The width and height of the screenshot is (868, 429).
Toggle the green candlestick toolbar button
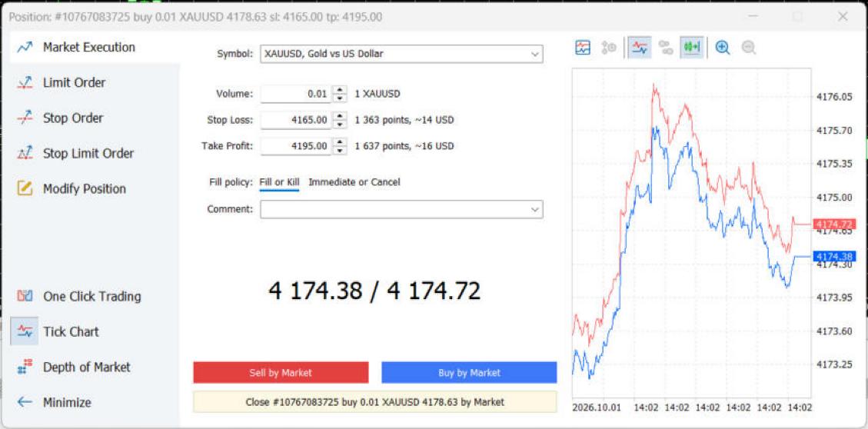click(x=692, y=48)
